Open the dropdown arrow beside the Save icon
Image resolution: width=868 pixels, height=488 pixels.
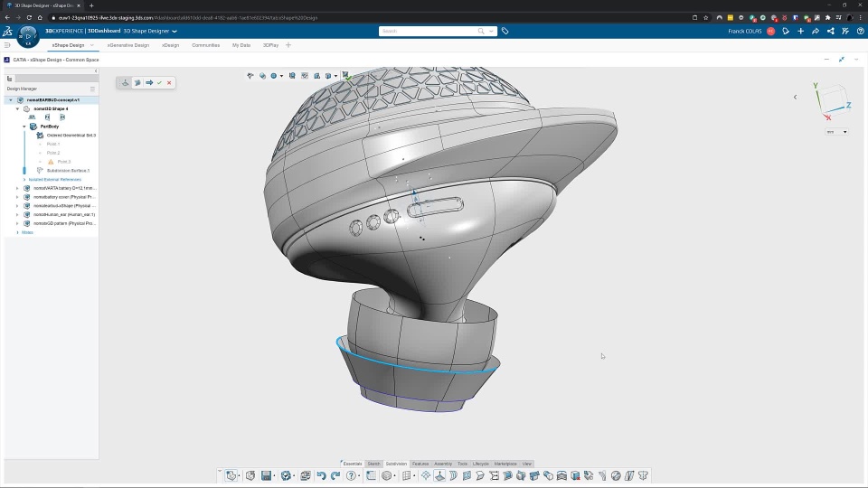click(275, 476)
